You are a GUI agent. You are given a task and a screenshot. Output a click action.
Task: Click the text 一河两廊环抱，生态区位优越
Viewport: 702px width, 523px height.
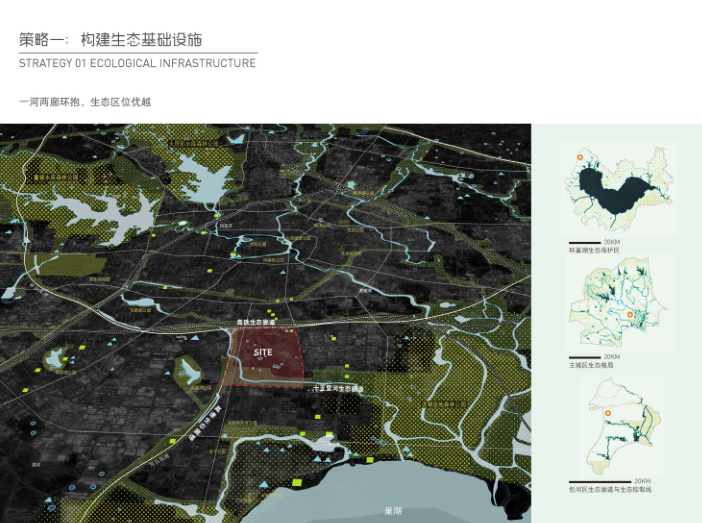pos(84,102)
